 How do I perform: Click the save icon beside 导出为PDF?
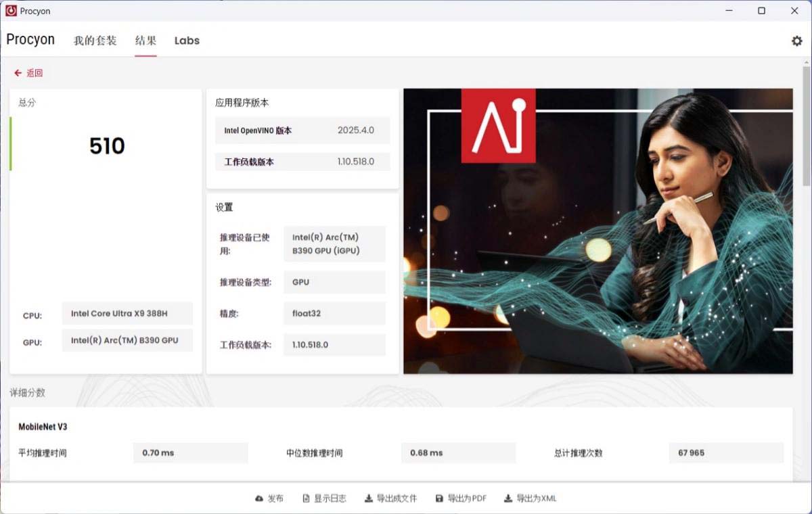point(439,498)
